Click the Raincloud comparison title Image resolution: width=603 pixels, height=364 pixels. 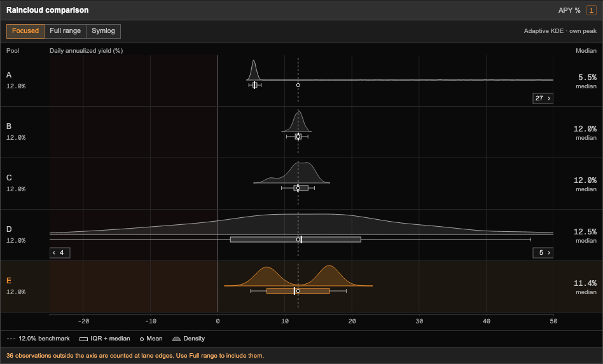[47, 10]
